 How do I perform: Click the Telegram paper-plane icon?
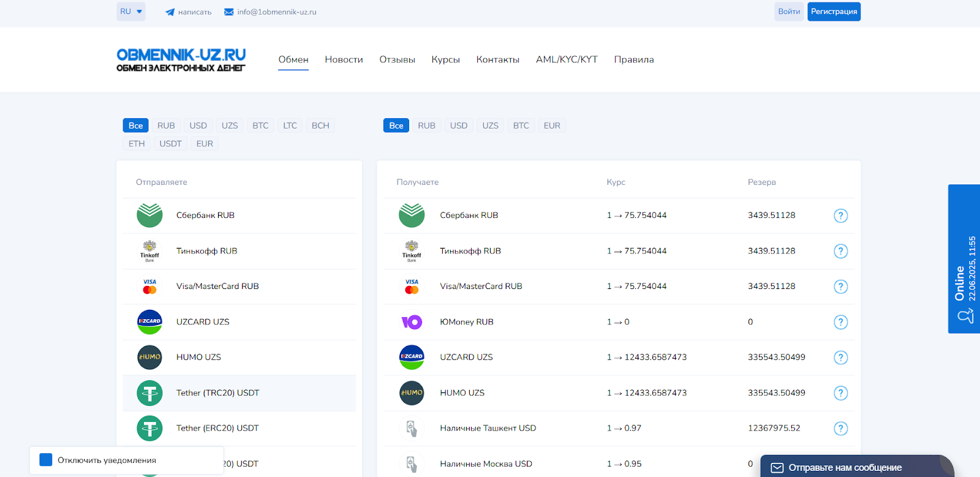[x=170, y=12]
